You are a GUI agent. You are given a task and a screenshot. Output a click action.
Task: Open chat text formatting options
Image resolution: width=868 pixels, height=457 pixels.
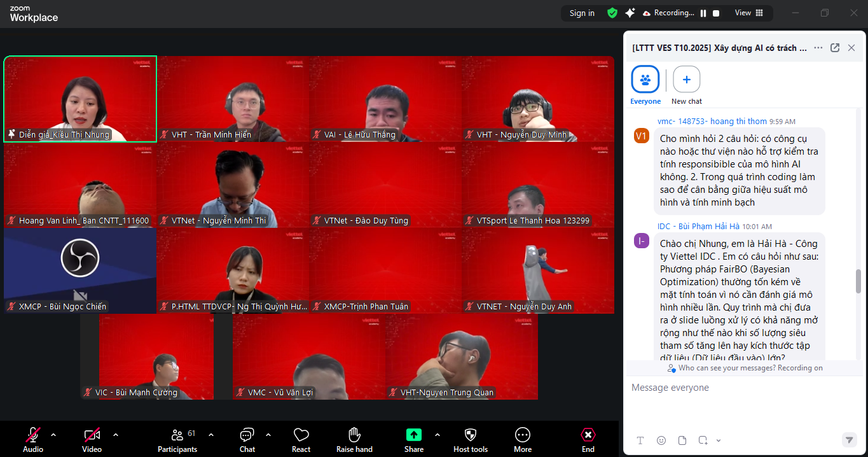(x=640, y=440)
